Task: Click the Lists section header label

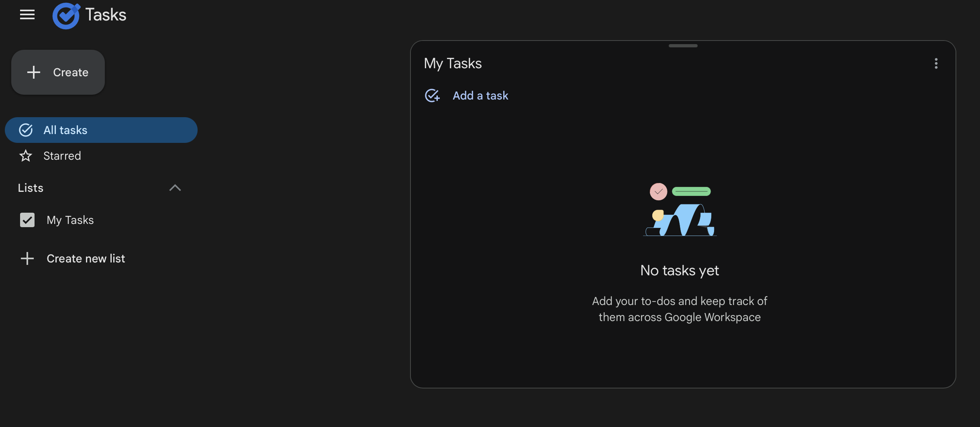Action: (x=31, y=188)
